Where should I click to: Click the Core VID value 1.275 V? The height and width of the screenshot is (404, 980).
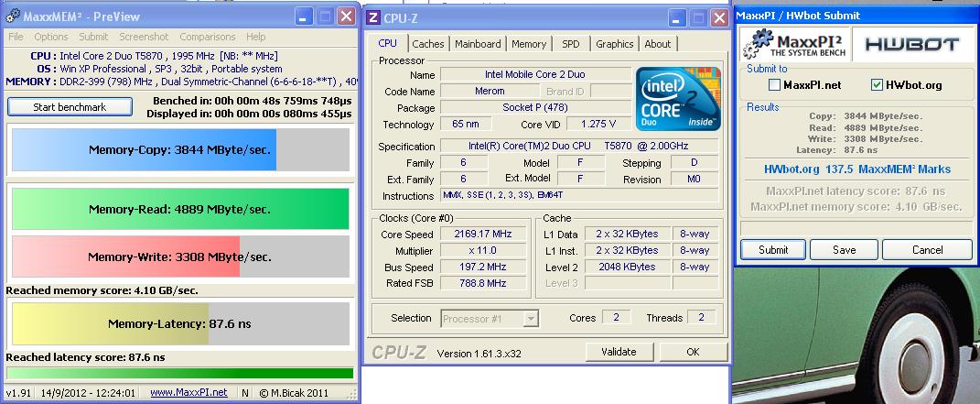[598, 124]
